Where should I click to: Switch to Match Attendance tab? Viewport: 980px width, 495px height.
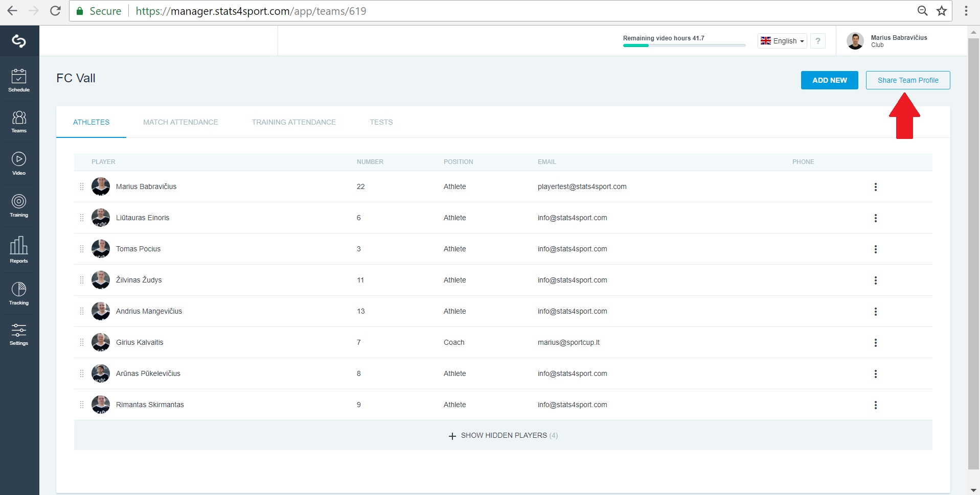click(x=180, y=122)
